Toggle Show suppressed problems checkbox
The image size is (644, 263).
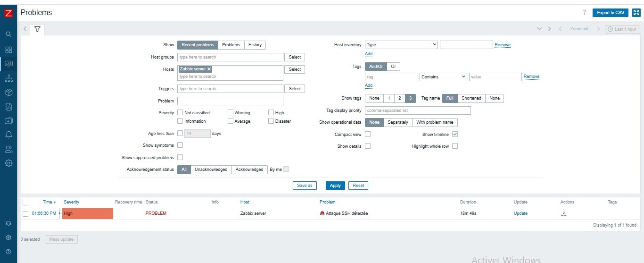pyautogui.click(x=180, y=157)
